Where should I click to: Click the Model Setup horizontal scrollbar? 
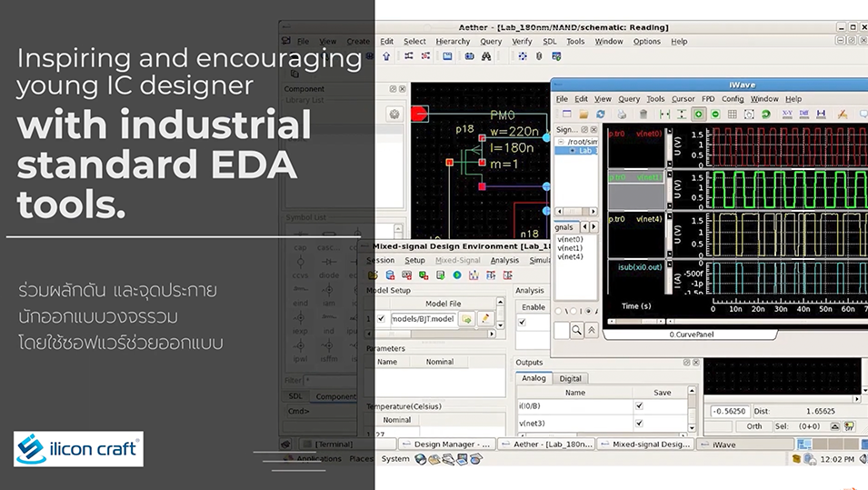(427, 334)
